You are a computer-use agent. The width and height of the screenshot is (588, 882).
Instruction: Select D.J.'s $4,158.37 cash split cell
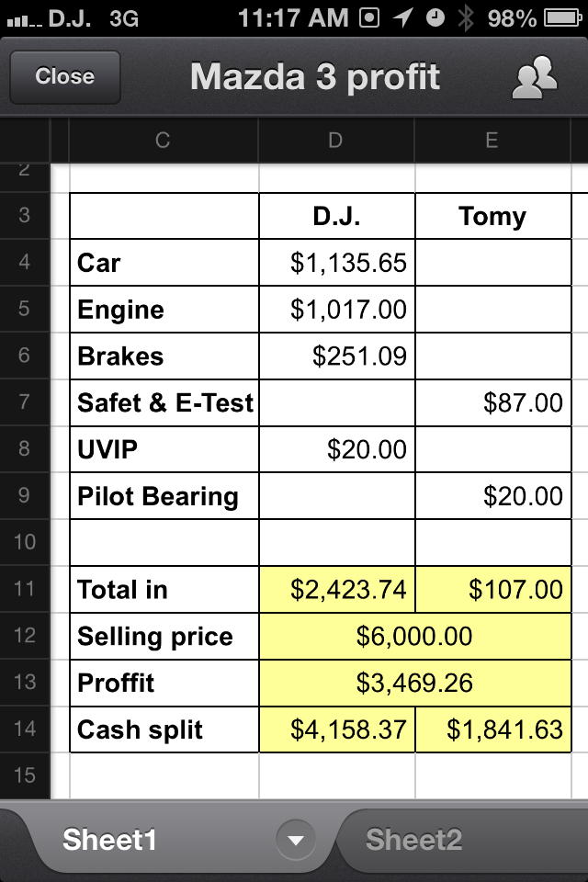point(336,729)
